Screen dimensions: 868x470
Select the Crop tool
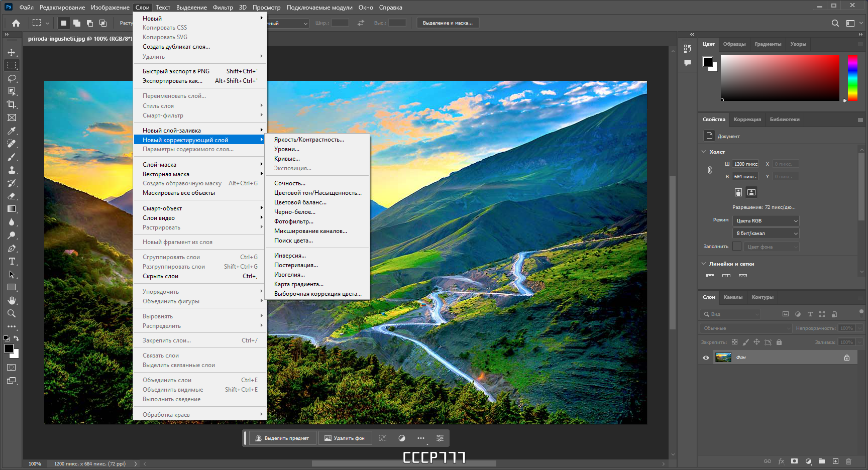point(12,104)
